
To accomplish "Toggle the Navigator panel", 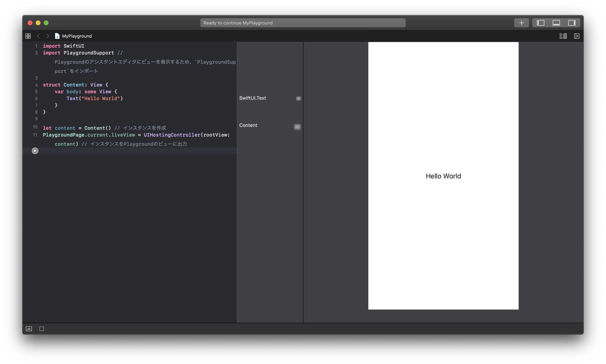I will [540, 23].
